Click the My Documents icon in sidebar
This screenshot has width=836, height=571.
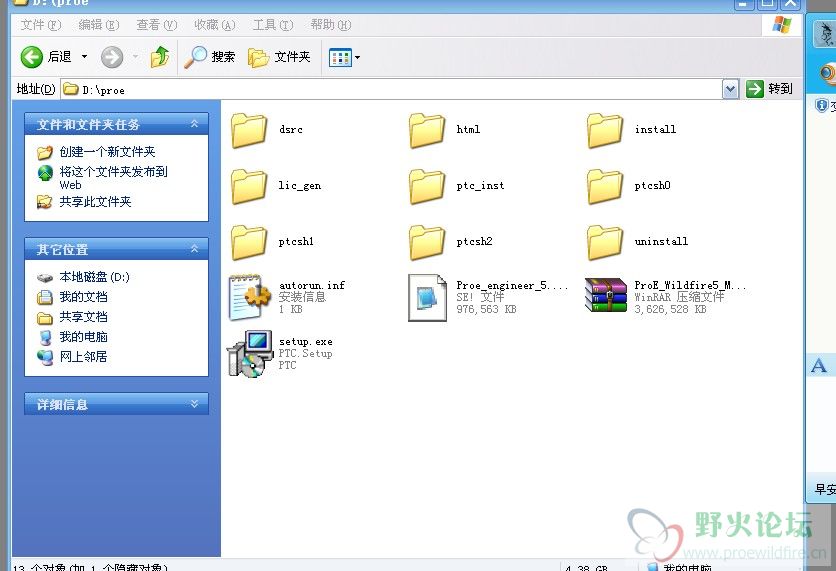(45, 297)
